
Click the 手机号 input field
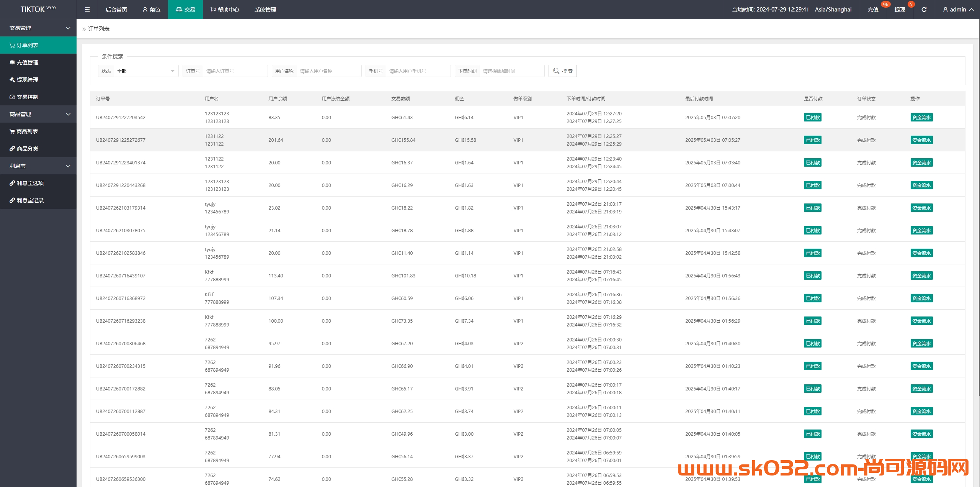418,71
